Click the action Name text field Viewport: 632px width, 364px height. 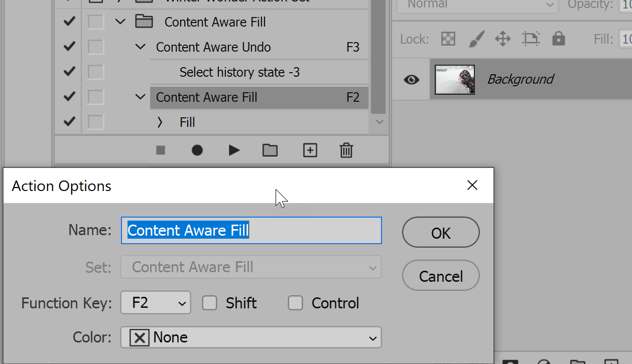[251, 231]
